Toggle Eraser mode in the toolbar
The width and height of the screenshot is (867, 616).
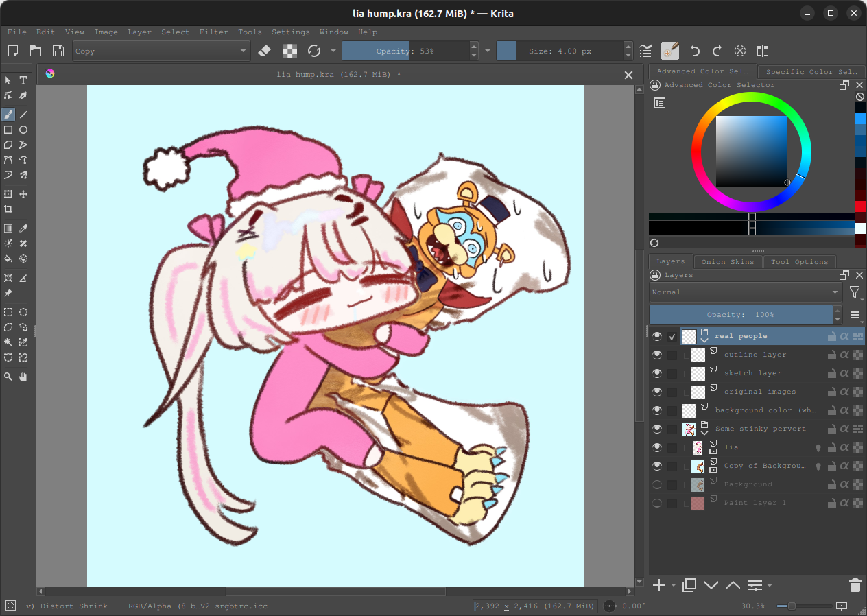265,51
